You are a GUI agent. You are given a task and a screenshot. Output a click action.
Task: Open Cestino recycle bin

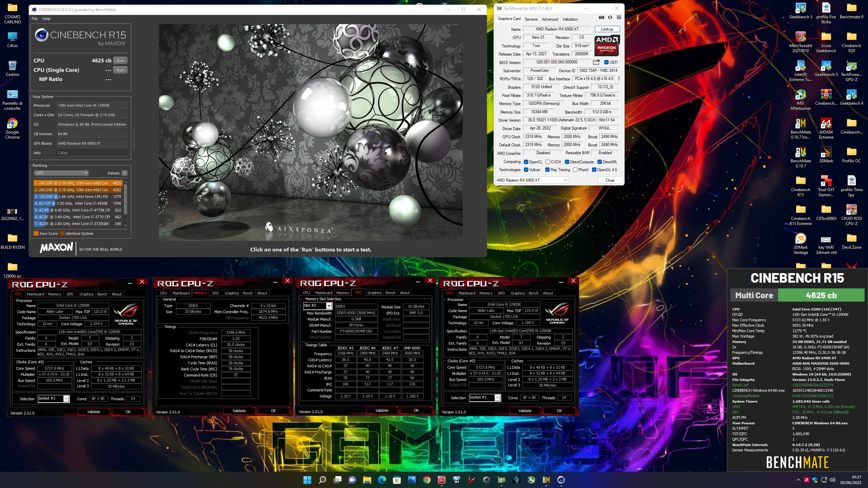(x=12, y=68)
